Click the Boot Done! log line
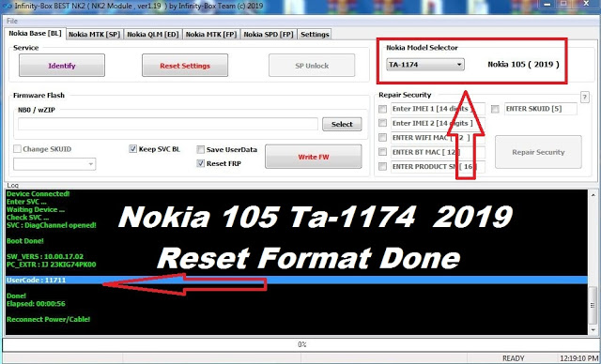 click(x=25, y=241)
